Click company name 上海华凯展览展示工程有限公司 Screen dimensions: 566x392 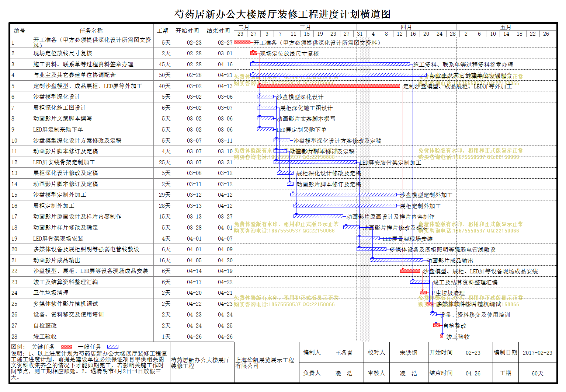pos(265,363)
